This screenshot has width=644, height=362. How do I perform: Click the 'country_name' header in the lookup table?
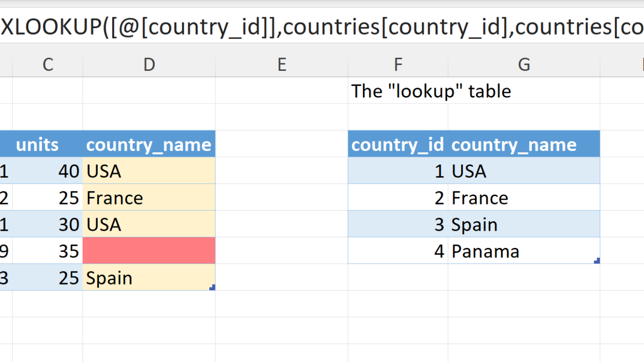point(524,144)
